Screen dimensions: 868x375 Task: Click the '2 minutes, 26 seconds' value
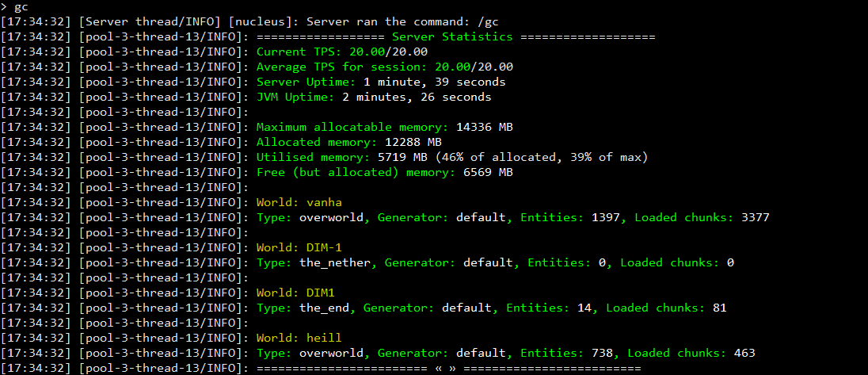point(417,97)
